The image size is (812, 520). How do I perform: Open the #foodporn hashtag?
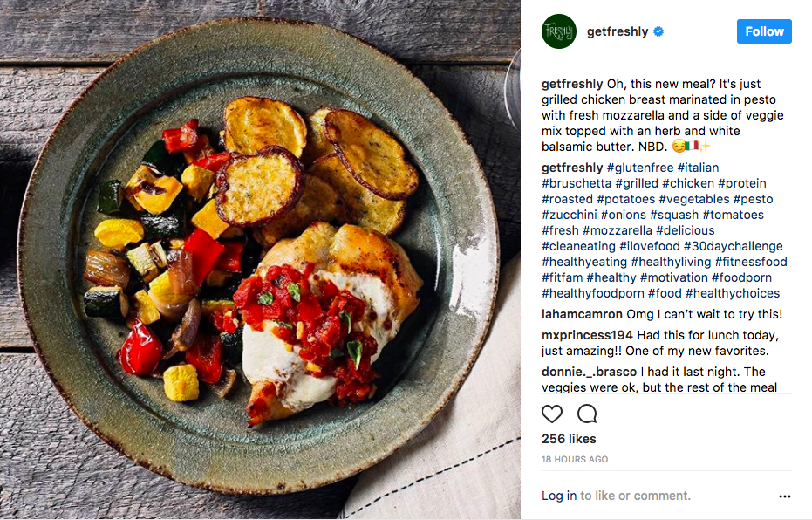(x=741, y=277)
